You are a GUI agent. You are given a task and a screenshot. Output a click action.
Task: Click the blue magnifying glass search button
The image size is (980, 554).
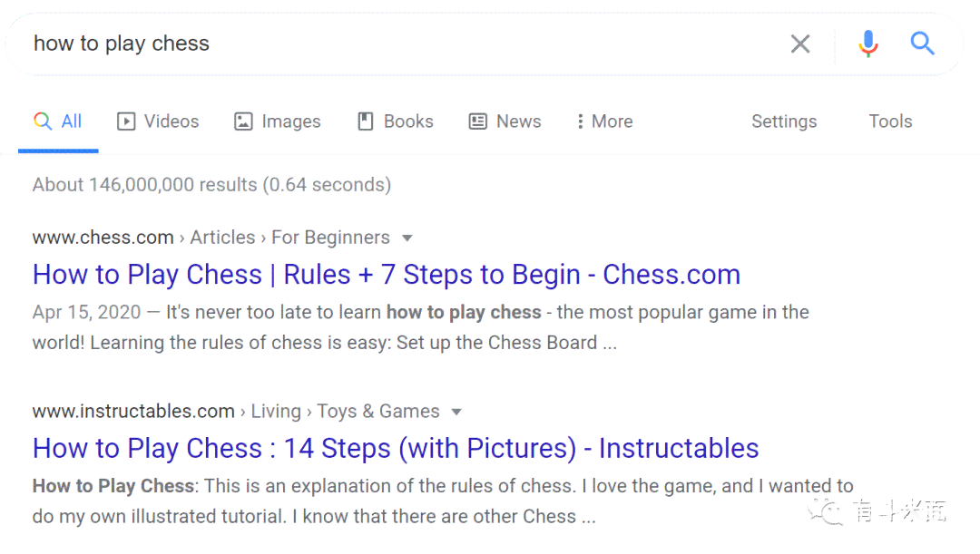[x=922, y=44]
